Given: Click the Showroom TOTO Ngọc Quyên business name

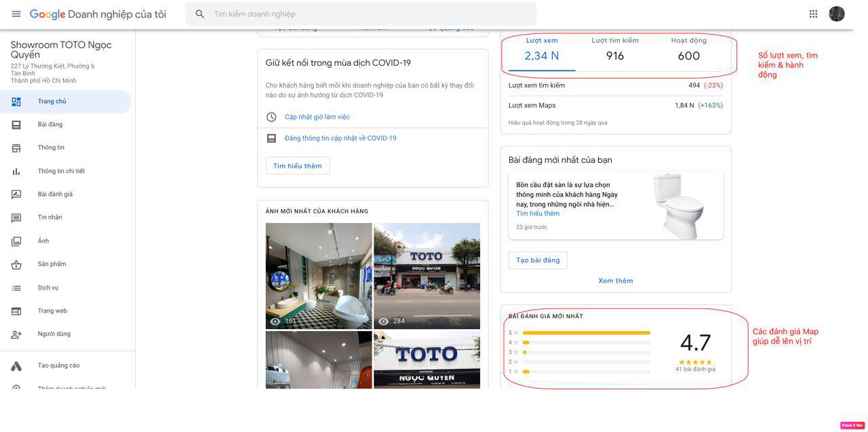Looking at the screenshot, I should click(x=61, y=50).
